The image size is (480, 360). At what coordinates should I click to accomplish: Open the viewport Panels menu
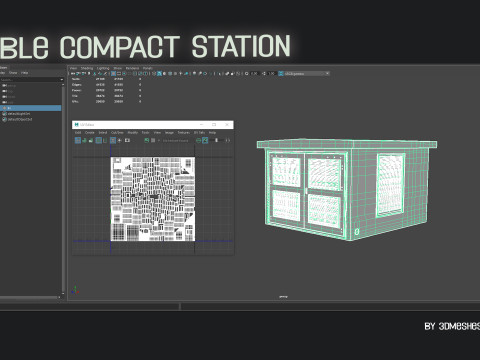148,68
